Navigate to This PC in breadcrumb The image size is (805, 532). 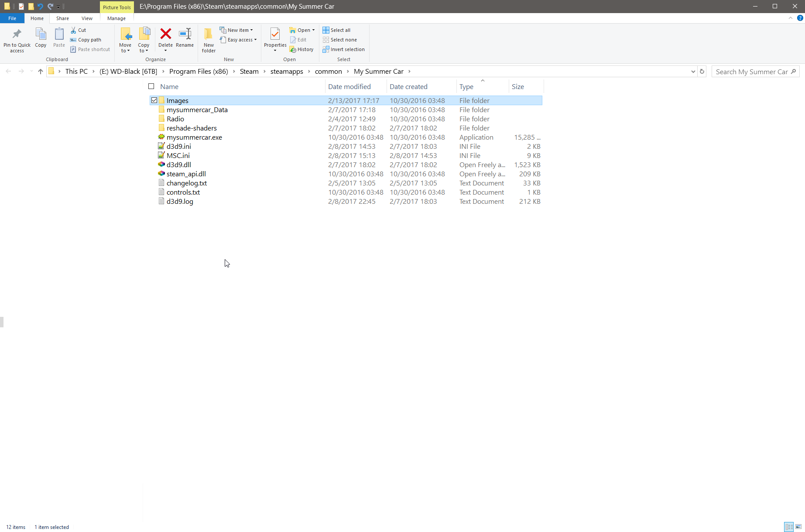[x=76, y=72]
